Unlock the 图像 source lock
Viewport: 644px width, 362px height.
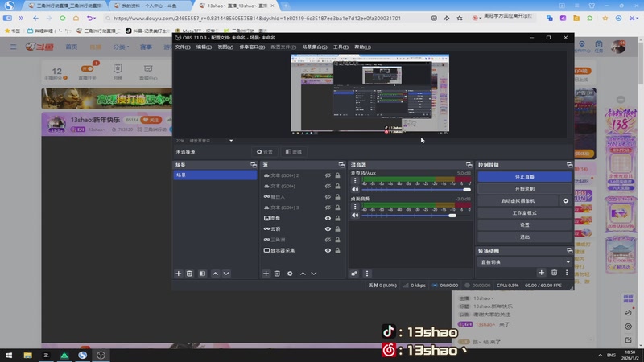[x=337, y=218]
